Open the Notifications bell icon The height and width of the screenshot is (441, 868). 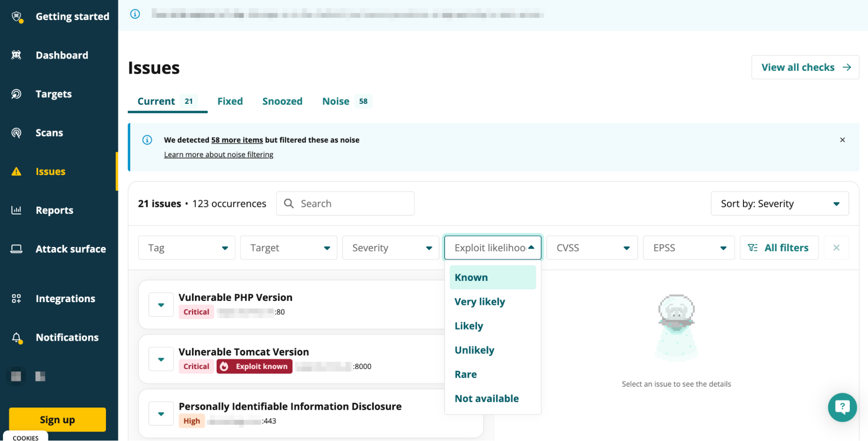coord(17,337)
